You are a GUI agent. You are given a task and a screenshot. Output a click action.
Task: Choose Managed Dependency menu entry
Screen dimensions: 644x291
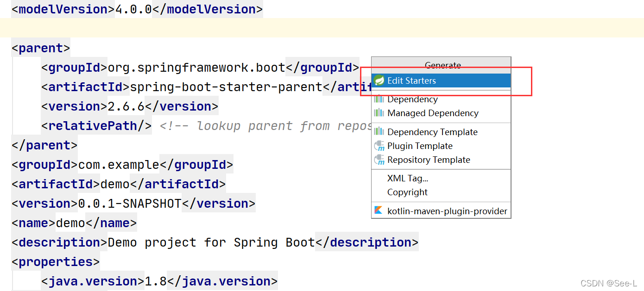441,113
